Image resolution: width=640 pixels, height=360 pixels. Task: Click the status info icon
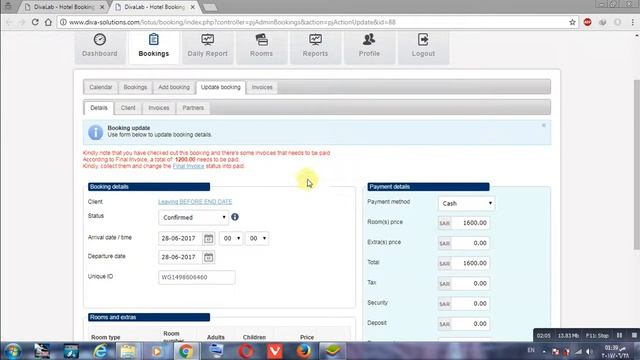coord(235,217)
